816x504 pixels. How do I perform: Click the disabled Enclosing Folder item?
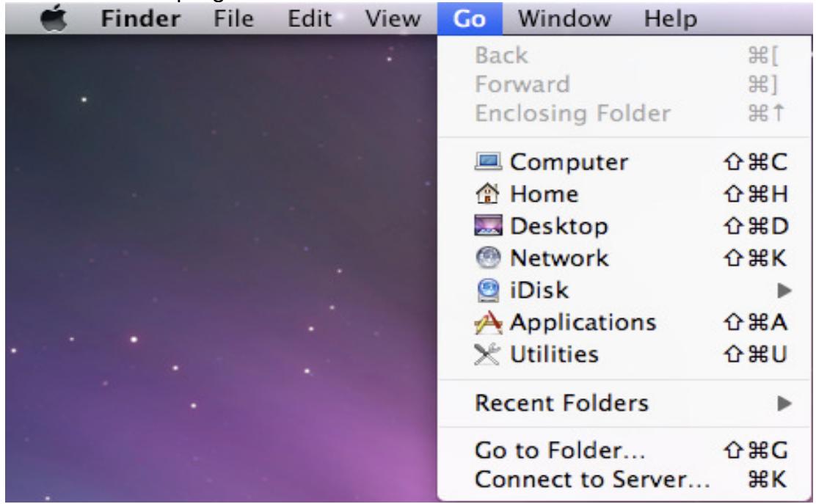pyautogui.click(x=624, y=114)
